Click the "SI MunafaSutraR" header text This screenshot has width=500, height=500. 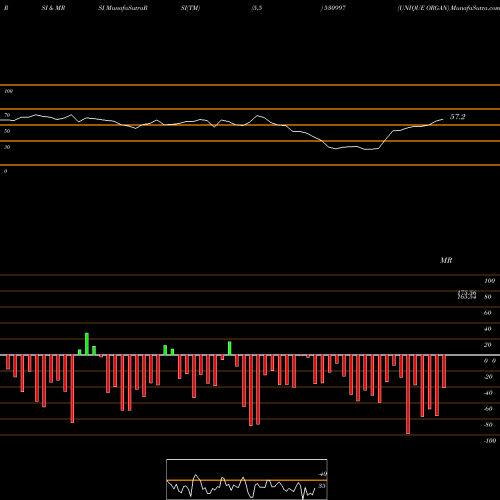123,8
